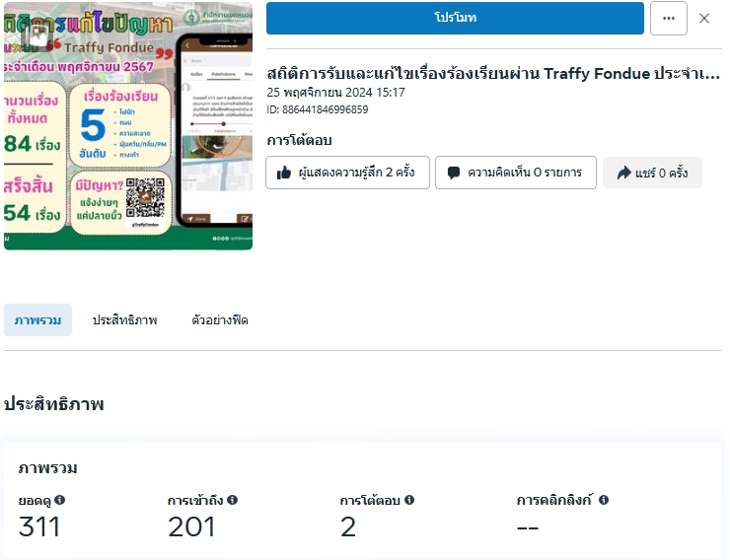This screenshot has height=560, width=730.
Task: Open the three-dot more options menu
Action: pos(669,18)
